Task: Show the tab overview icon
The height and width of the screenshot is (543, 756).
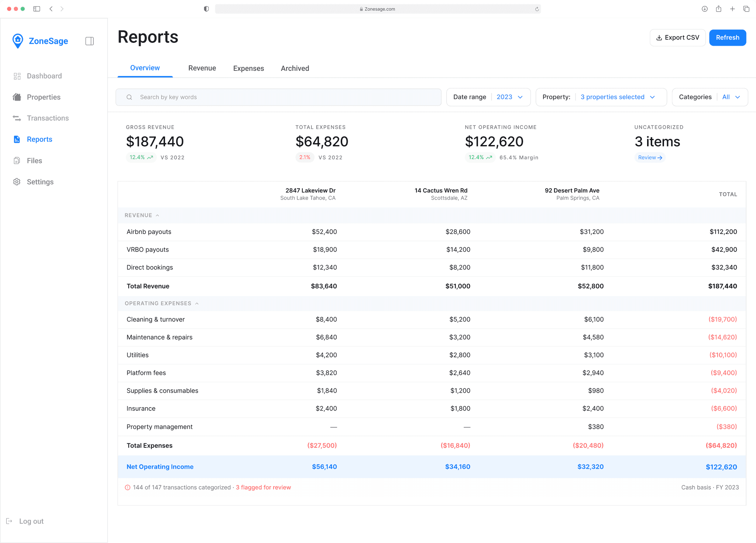Action: pyautogui.click(x=746, y=9)
